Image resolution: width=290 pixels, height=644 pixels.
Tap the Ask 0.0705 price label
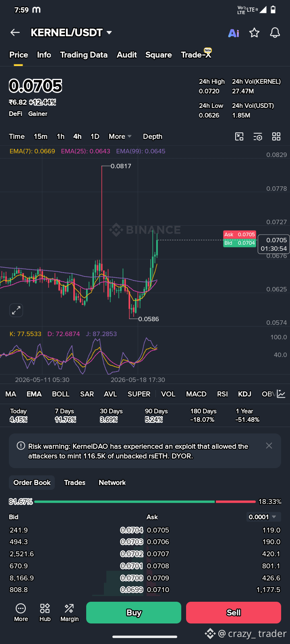point(240,235)
